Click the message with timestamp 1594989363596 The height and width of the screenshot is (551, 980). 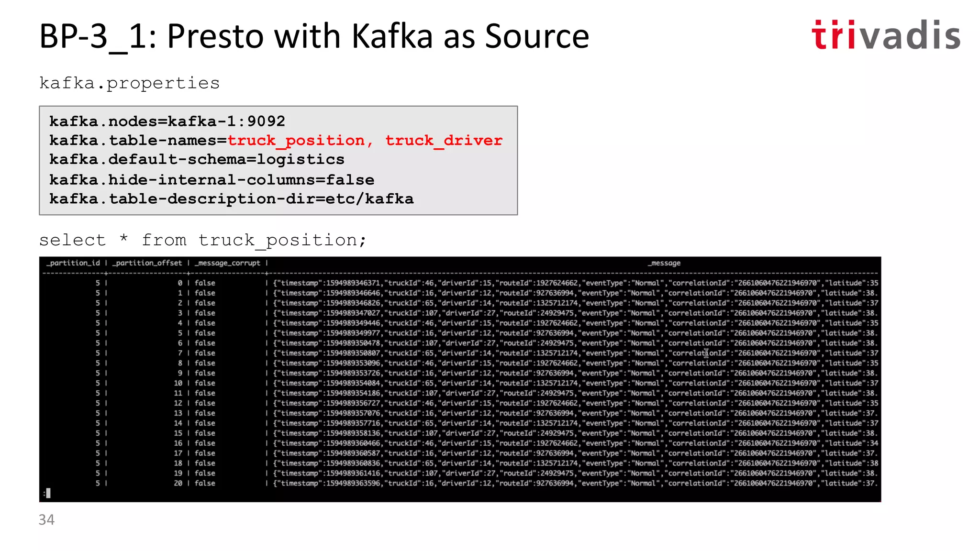(576, 483)
